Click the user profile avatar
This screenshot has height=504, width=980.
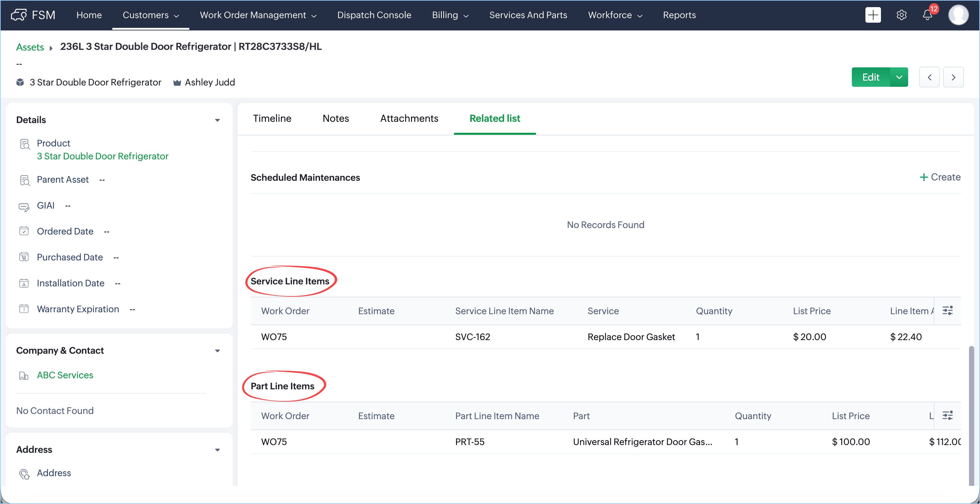[958, 15]
